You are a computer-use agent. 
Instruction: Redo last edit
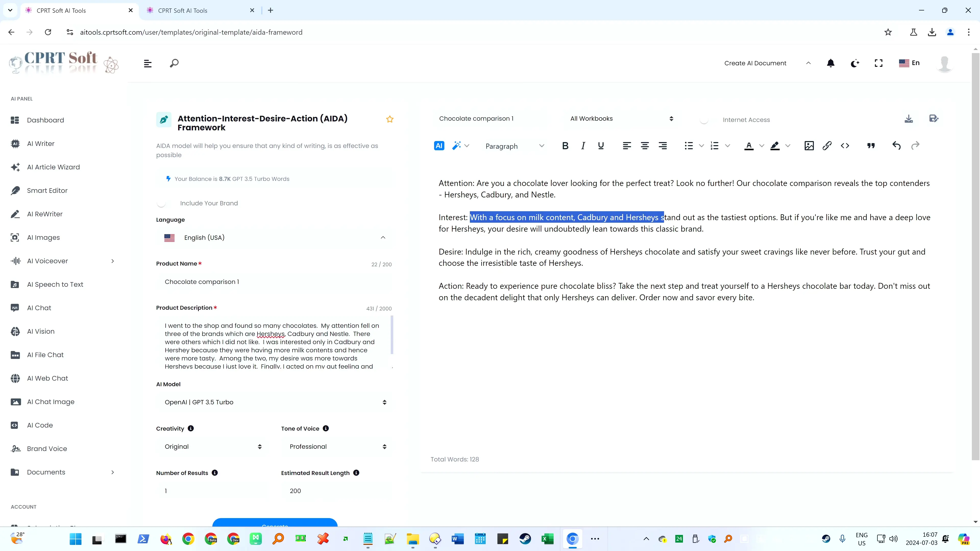coord(915,146)
